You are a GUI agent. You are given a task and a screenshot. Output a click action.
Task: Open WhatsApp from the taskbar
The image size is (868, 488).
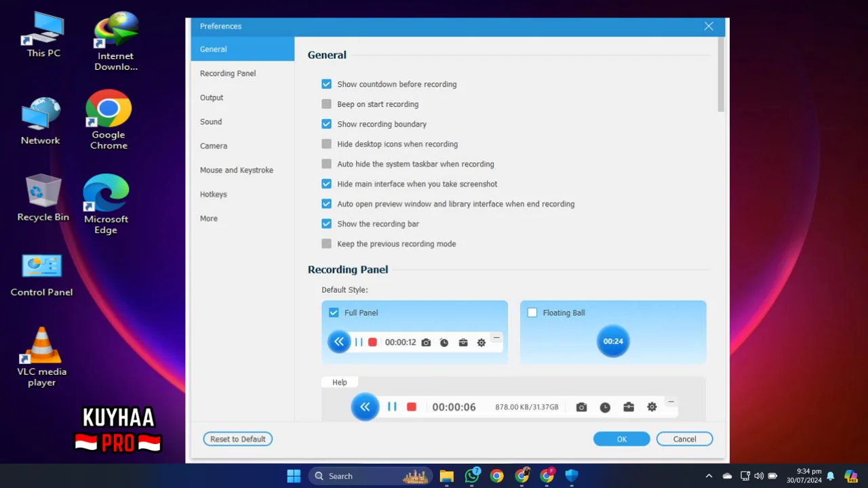coord(472,476)
